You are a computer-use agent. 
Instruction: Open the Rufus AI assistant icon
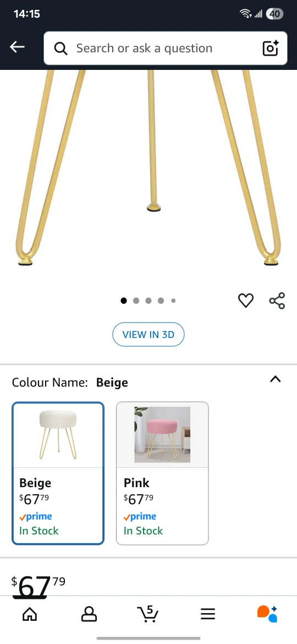(x=267, y=614)
